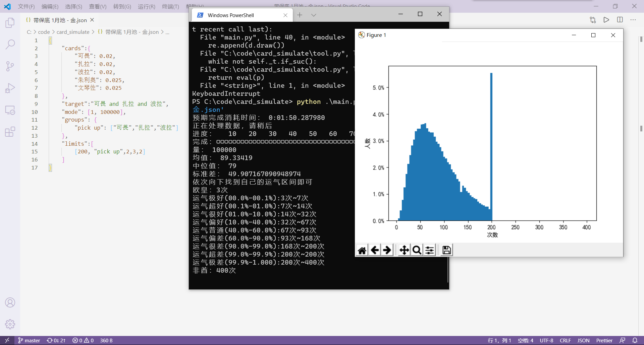The width and height of the screenshot is (644, 345).
Task: Open the Extensions panel
Action: click(10, 132)
